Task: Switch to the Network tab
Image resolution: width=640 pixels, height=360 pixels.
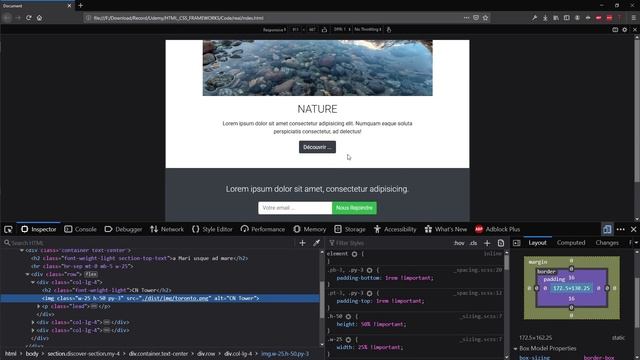Action: click(167, 229)
